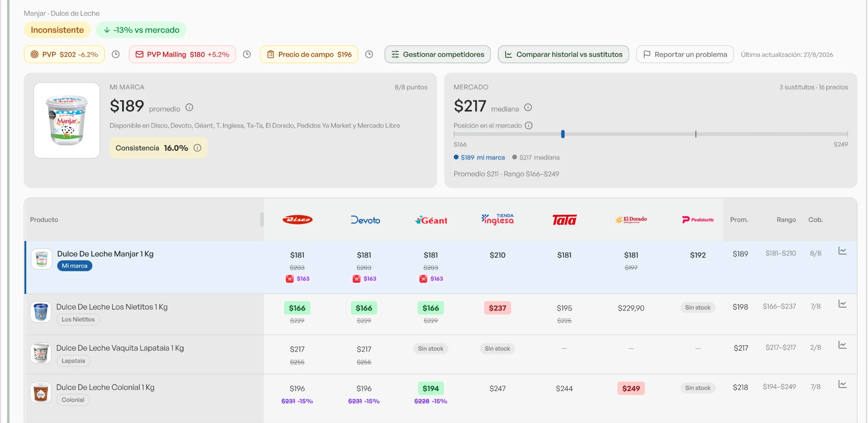Click the PVP Mailing $180 badge
This screenshot has width=868, height=423.
[182, 54]
